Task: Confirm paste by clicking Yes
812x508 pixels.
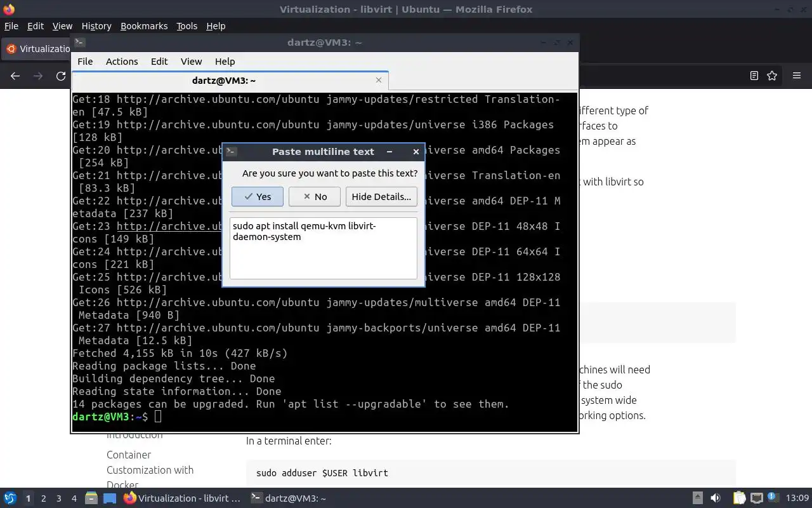Action: point(258,197)
